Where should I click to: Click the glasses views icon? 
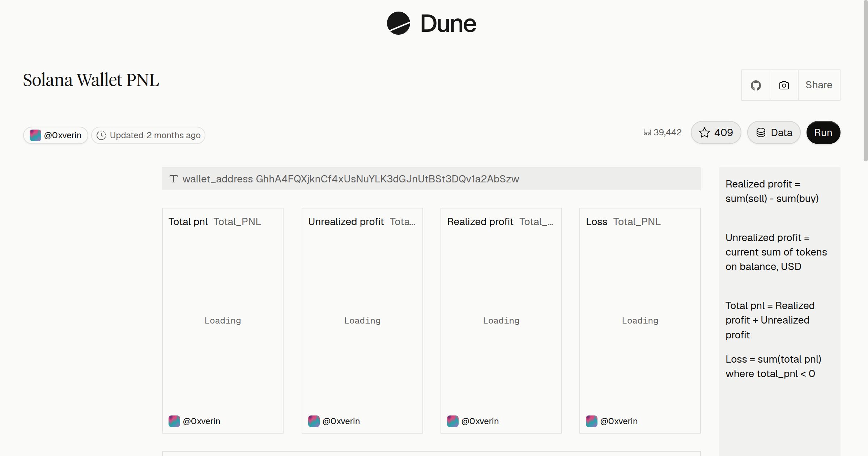(647, 133)
